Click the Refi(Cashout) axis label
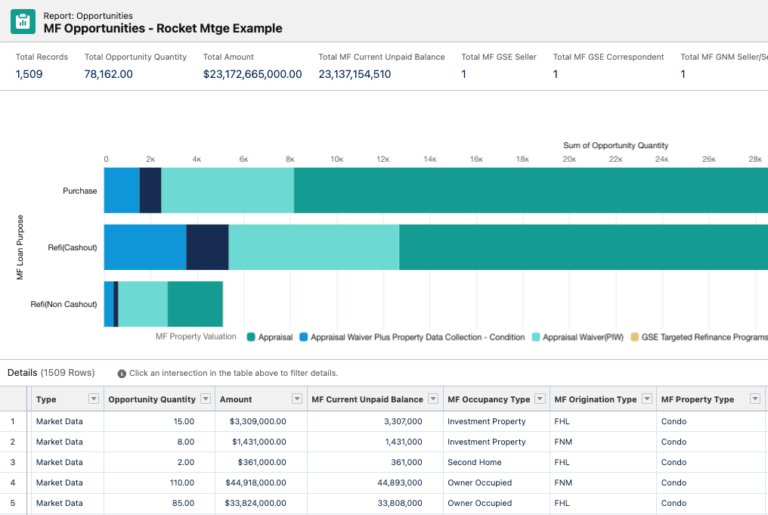This screenshot has width=768, height=515. click(72, 247)
